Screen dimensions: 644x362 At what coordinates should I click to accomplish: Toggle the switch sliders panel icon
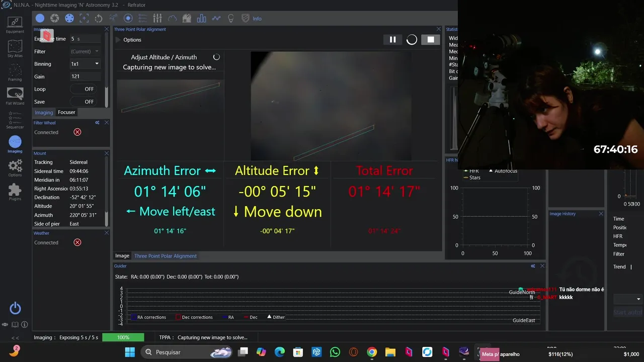pyautogui.click(x=157, y=19)
